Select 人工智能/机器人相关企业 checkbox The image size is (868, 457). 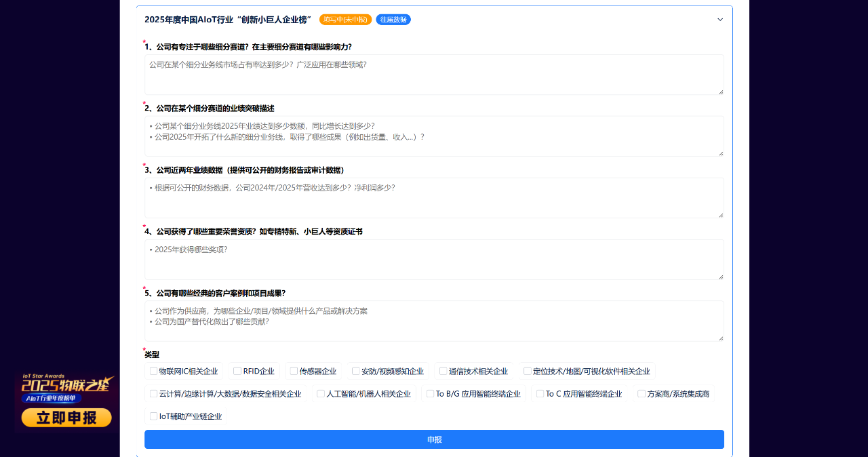(x=319, y=393)
